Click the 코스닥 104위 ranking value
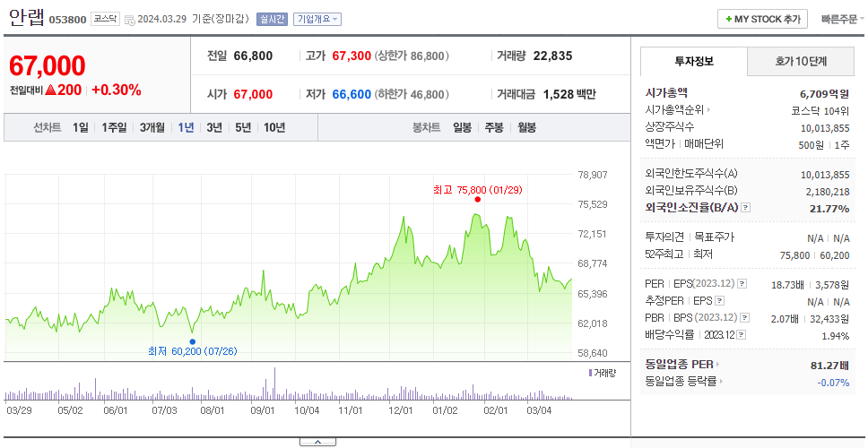The height and width of the screenshot is (448, 868). click(x=820, y=110)
